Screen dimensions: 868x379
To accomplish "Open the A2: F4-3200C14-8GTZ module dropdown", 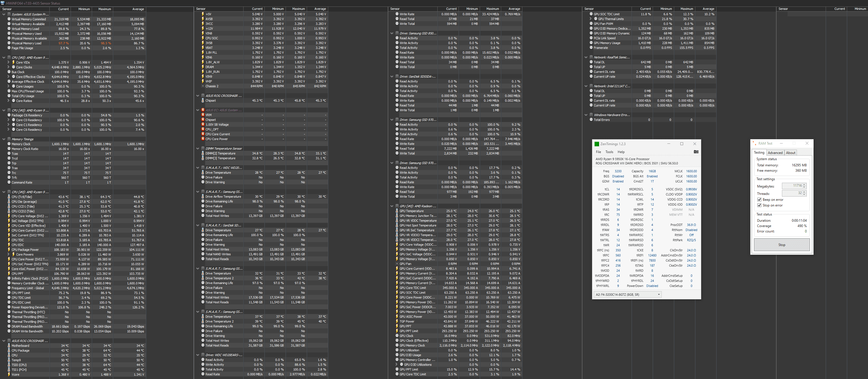I will pos(627,295).
